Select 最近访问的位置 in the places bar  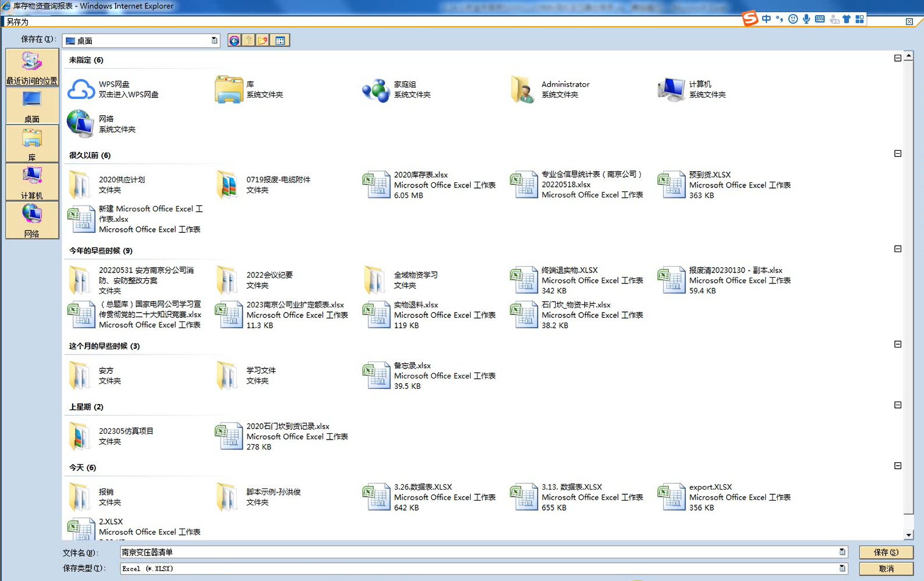coord(32,68)
